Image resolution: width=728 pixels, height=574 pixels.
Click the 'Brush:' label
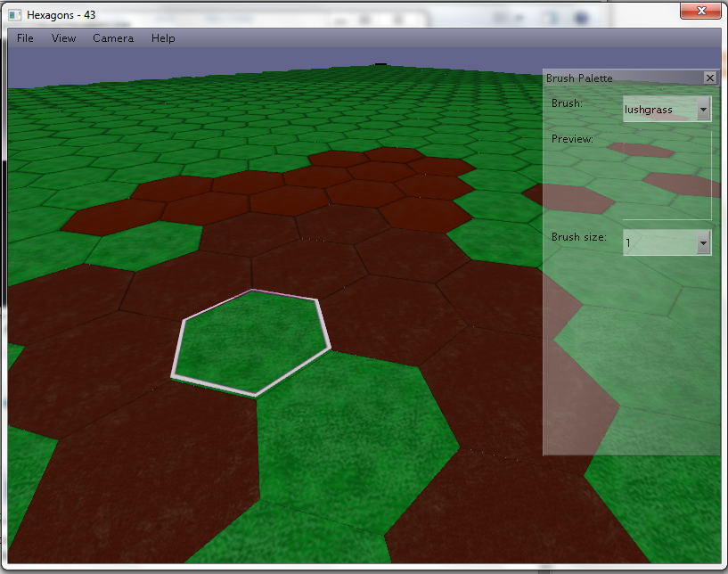click(x=567, y=103)
